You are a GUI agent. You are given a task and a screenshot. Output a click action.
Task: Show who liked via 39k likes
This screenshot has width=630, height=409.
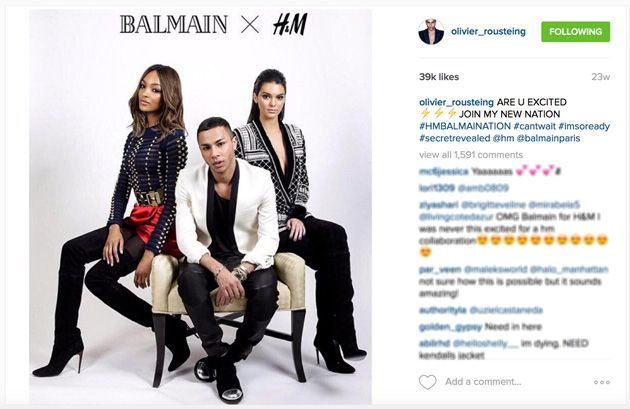(439, 77)
